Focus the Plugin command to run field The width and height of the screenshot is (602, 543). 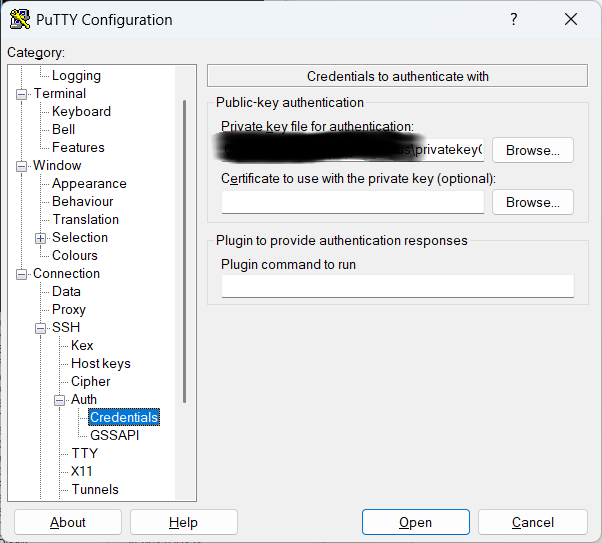point(398,286)
